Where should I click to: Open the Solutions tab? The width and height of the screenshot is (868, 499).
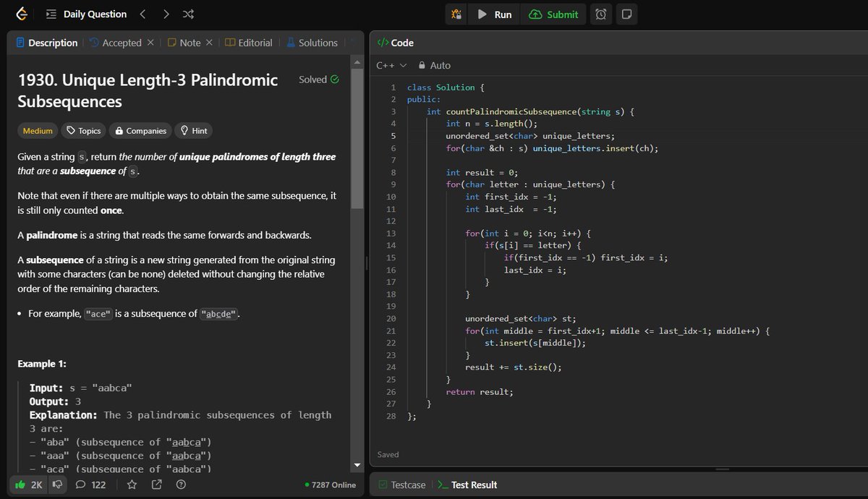click(312, 43)
